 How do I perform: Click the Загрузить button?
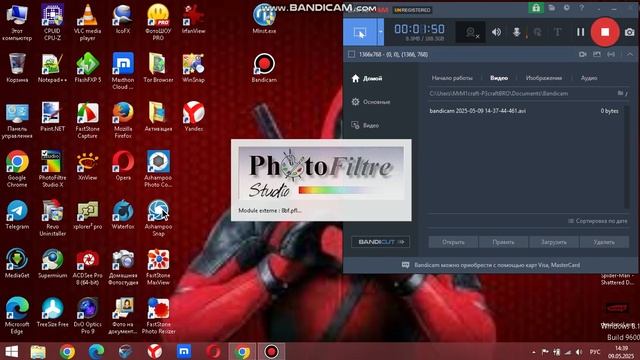pyautogui.click(x=553, y=242)
